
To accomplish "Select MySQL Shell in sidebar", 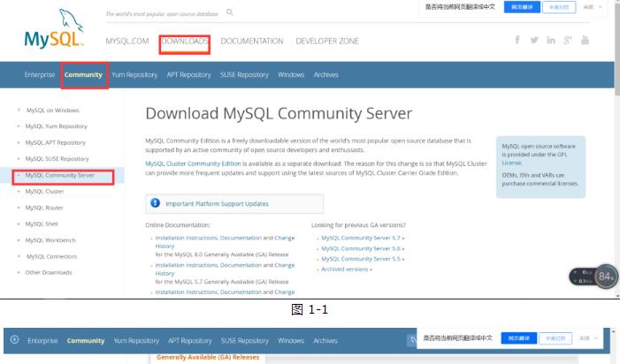I will (42, 224).
